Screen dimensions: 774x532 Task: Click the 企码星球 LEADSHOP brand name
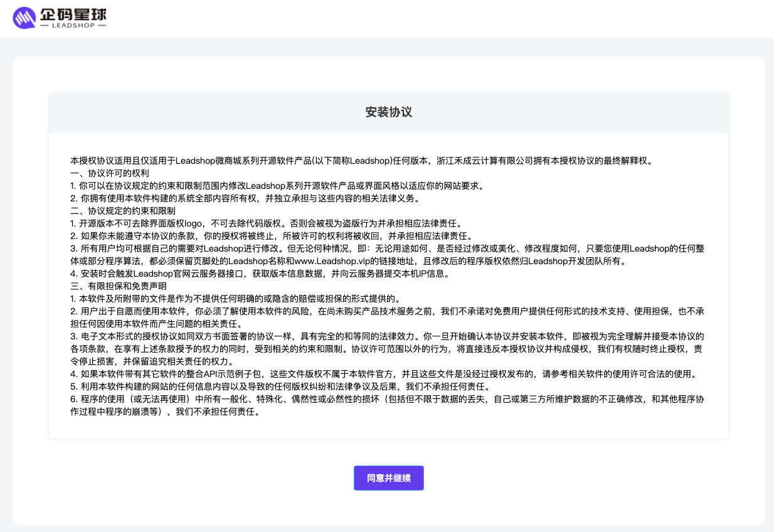[73, 18]
